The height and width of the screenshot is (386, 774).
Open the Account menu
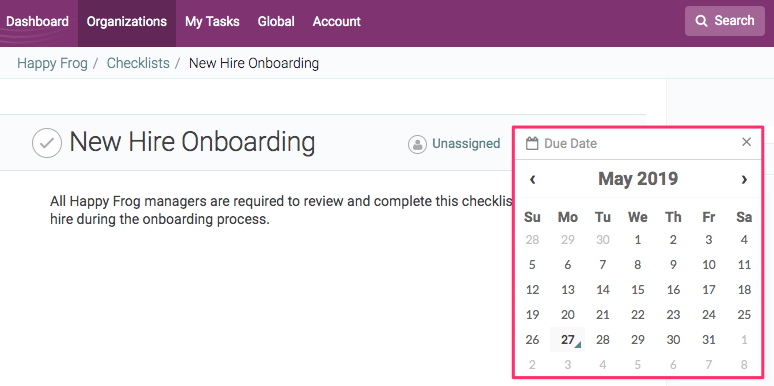[x=337, y=22]
